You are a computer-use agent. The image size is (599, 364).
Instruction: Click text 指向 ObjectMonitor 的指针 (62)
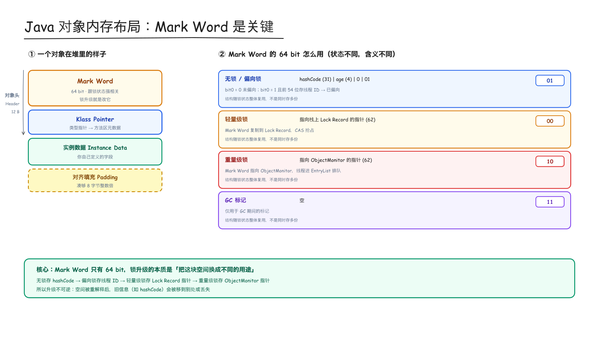coord(336,160)
